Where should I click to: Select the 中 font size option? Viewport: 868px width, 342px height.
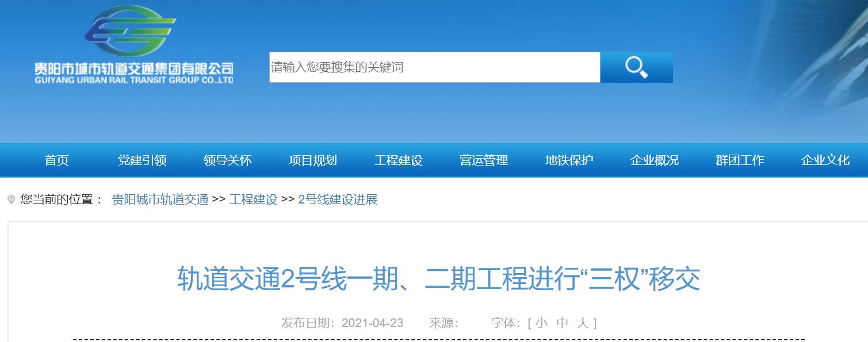coord(562,323)
